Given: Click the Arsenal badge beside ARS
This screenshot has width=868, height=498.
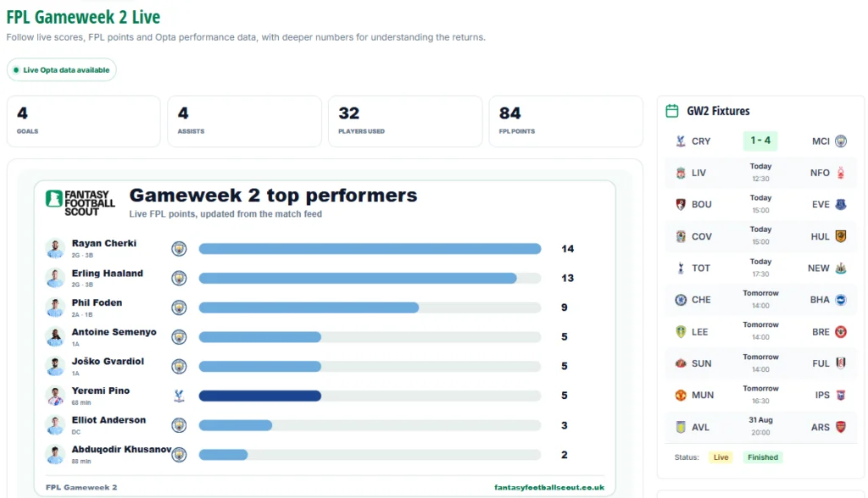Looking at the screenshot, I should pos(841,427).
